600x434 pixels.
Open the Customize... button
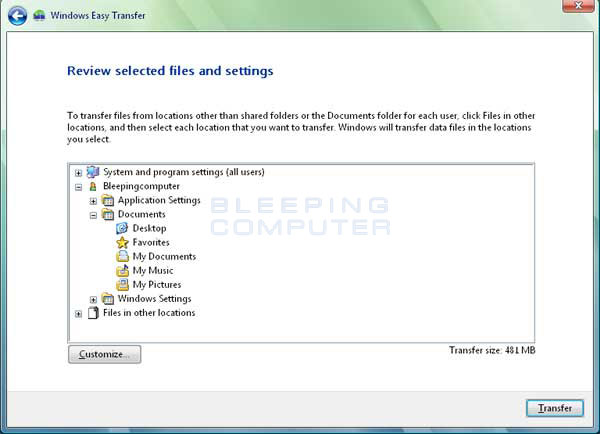click(x=104, y=354)
